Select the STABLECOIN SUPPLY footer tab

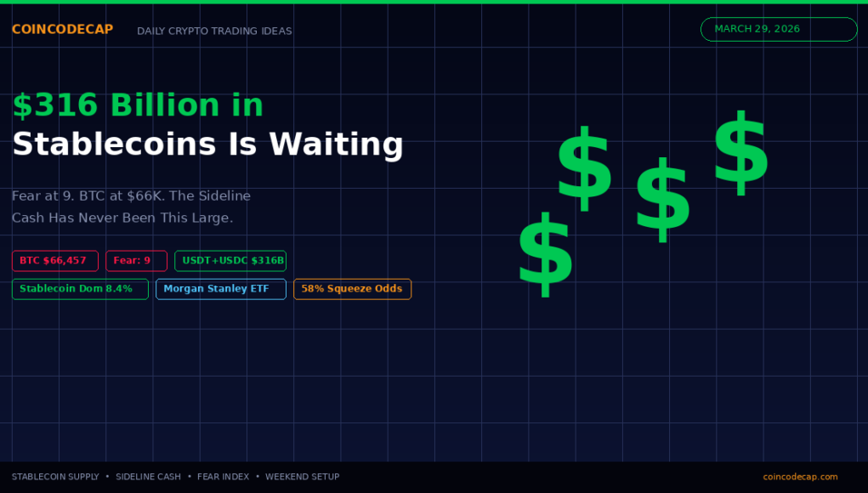(55, 477)
